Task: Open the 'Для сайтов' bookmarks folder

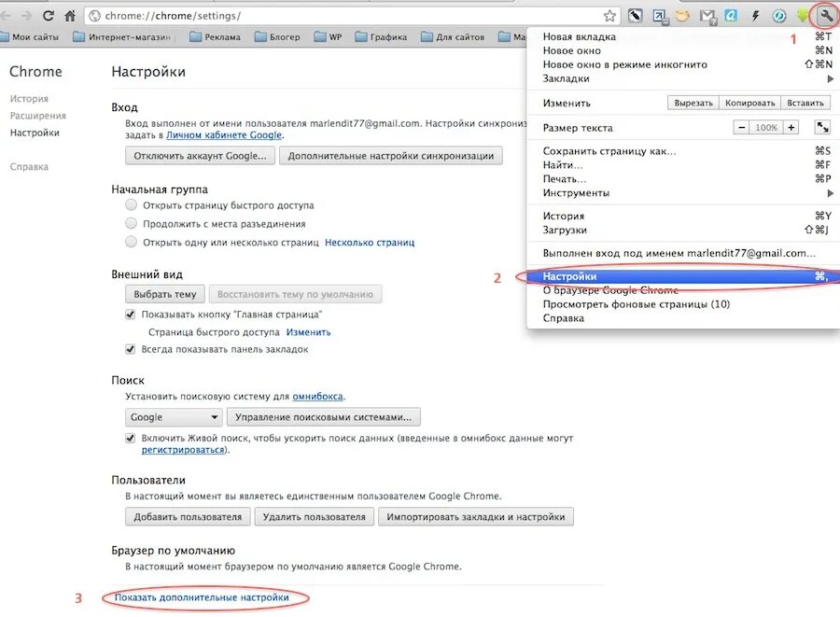Action: click(453, 37)
